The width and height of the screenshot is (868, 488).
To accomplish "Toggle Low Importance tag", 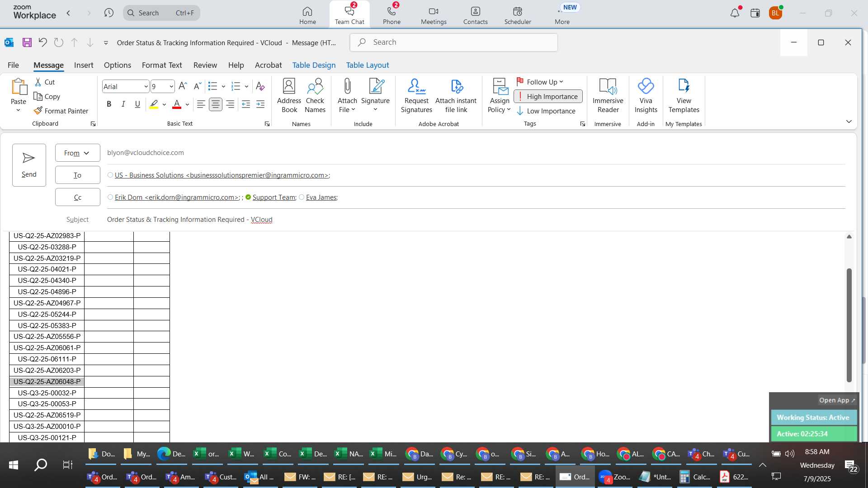I will (546, 111).
